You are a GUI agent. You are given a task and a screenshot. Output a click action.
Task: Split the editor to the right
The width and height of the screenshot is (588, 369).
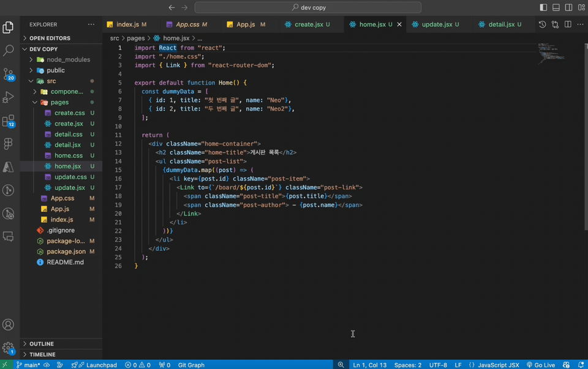568,24
